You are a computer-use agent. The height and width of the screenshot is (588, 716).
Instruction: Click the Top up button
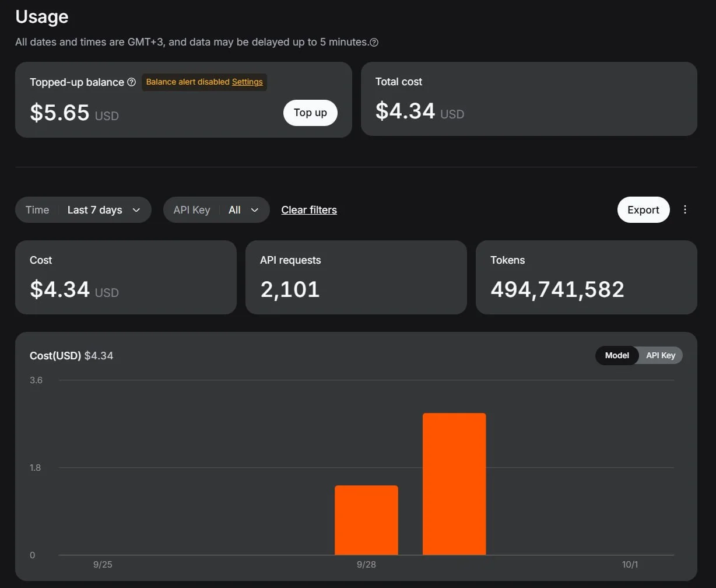click(x=310, y=113)
